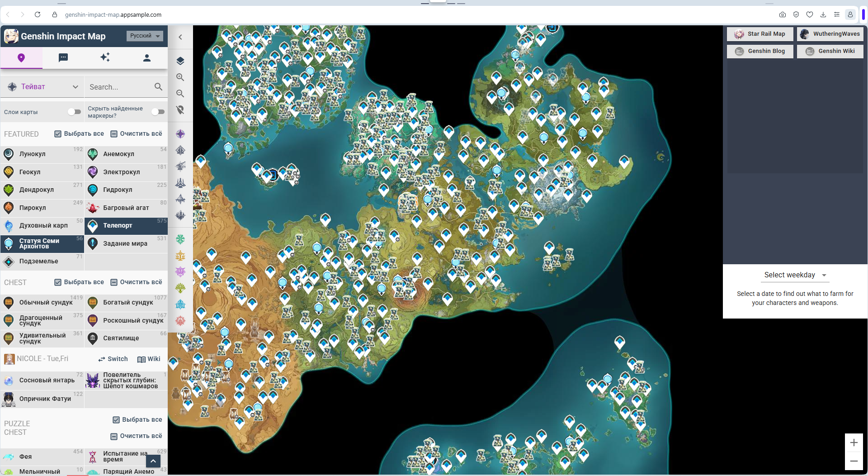Click the browser address bar URL

(113, 14)
